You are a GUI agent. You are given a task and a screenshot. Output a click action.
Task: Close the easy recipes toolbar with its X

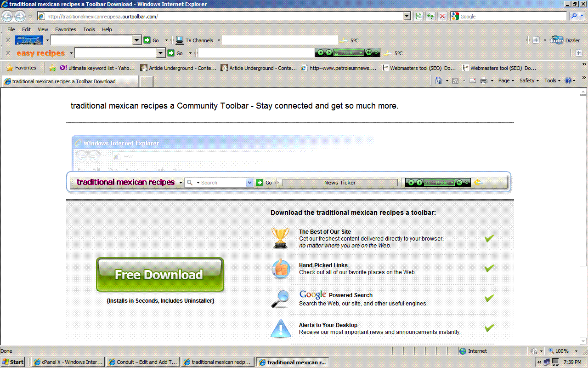point(7,53)
